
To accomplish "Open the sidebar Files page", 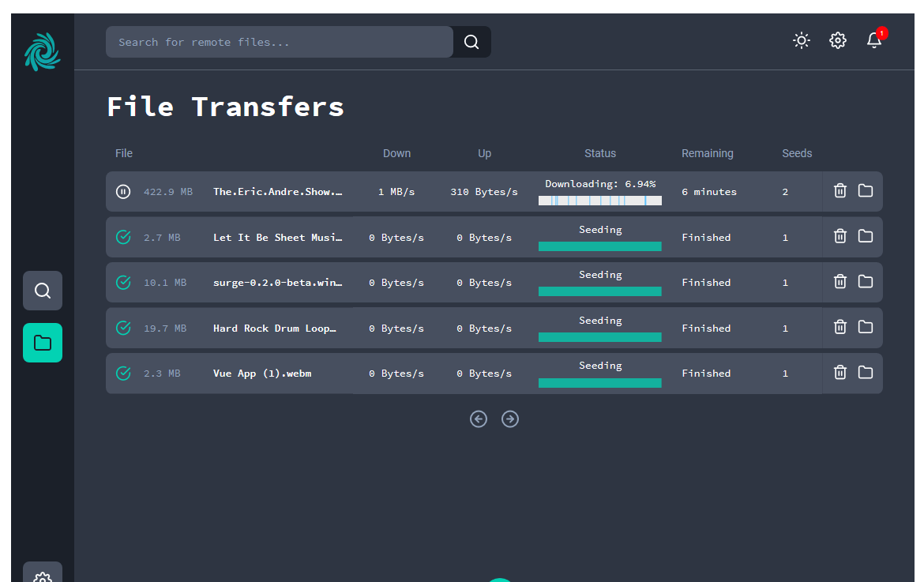I will coord(43,343).
